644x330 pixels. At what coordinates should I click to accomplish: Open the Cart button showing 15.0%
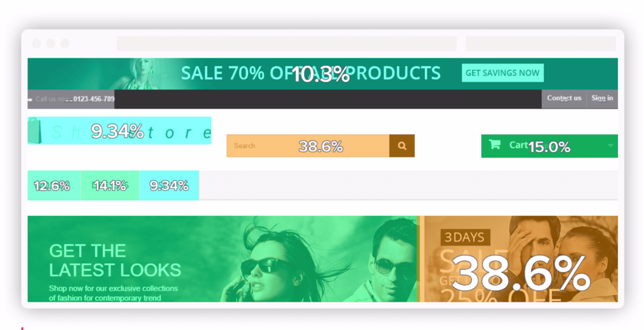pos(549,146)
